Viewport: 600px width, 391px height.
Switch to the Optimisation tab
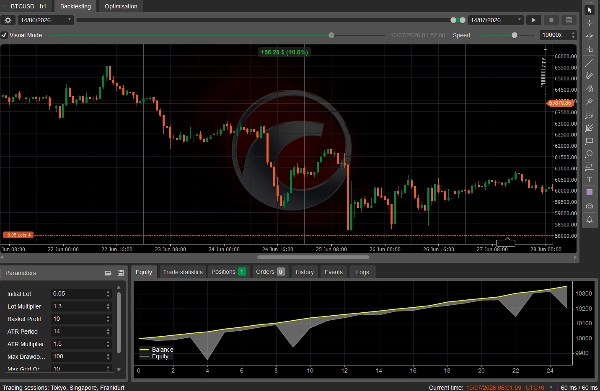[x=121, y=6]
